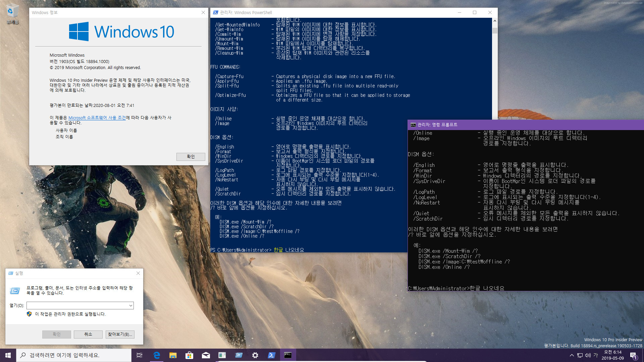Image resolution: width=644 pixels, height=362 pixels.
Task: Click the Command Prompt input line
Action: point(456,288)
